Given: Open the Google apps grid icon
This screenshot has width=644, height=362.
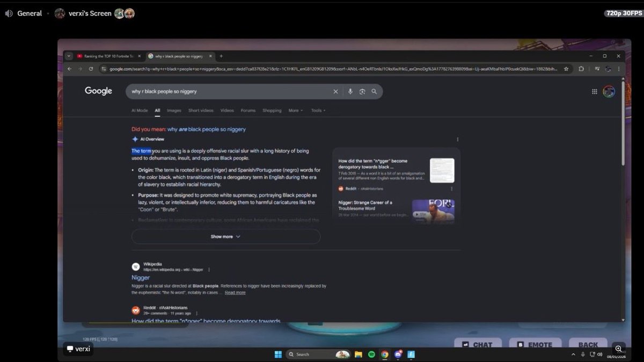Looking at the screenshot, I should point(595,92).
